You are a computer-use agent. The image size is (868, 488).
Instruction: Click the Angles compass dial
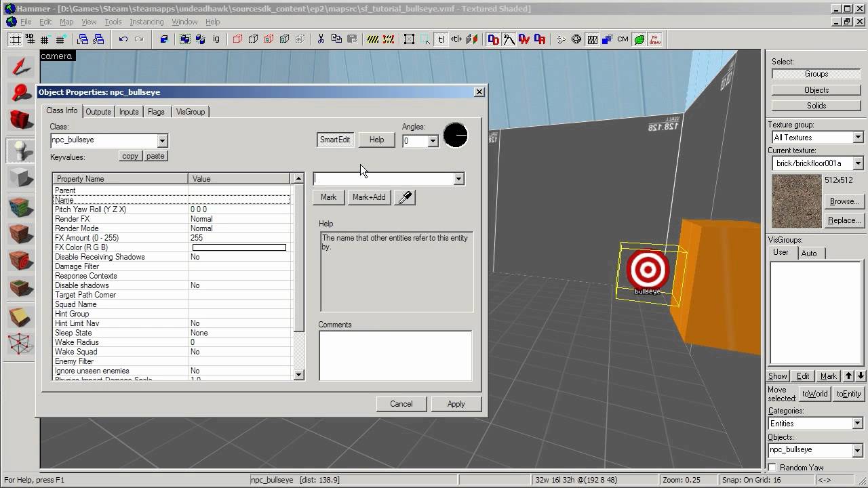click(x=456, y=136)
